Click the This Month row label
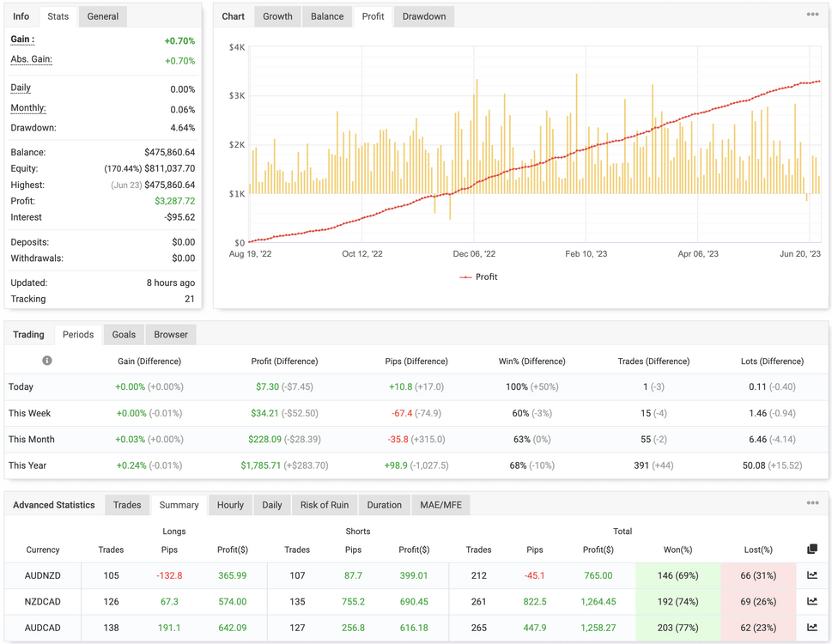The width and height of the screenshot is (832, 644). click(x=31, y=440)
